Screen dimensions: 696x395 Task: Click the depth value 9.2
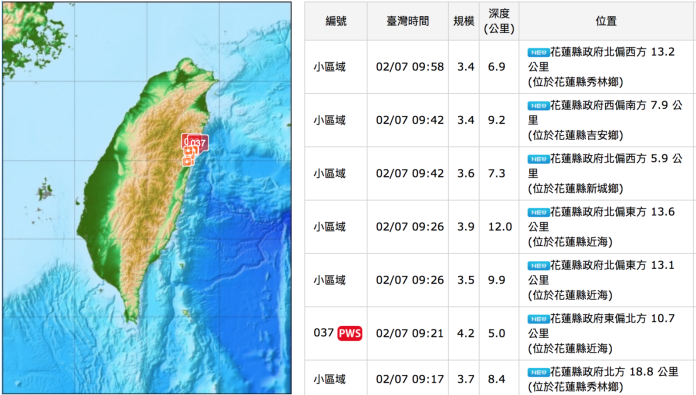pyautogui.click(x=497, y=120)
